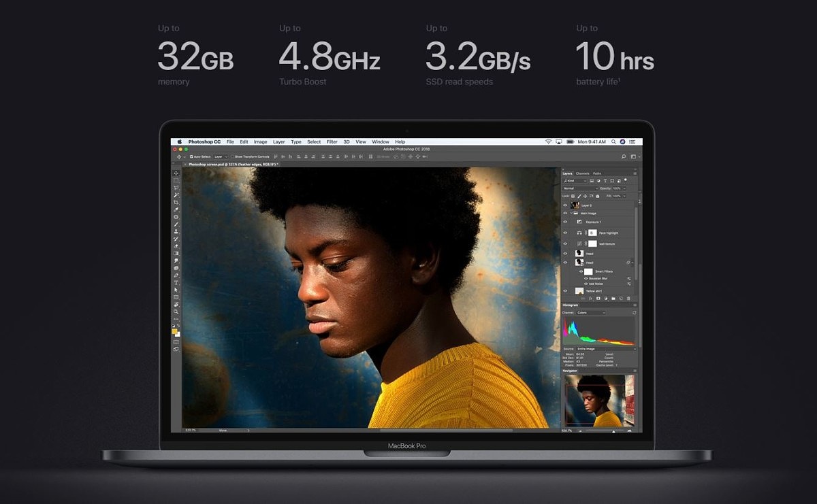This screenshot has height=504, width=817.
Task: Hide the Face highlight layer
Action: 565,233
